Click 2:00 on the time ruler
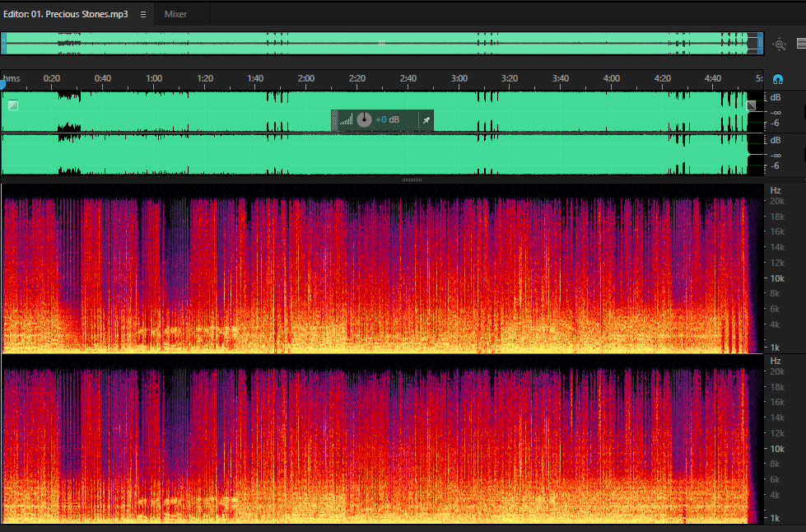The width and height of the screenshot is (806, 532). 305,78
